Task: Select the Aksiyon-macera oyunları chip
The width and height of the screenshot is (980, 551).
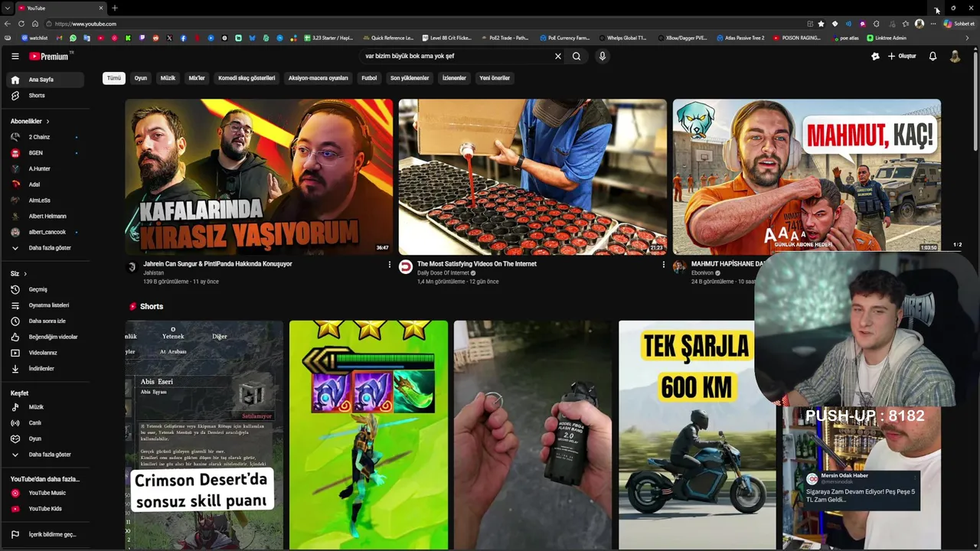Action: point(318,78)
